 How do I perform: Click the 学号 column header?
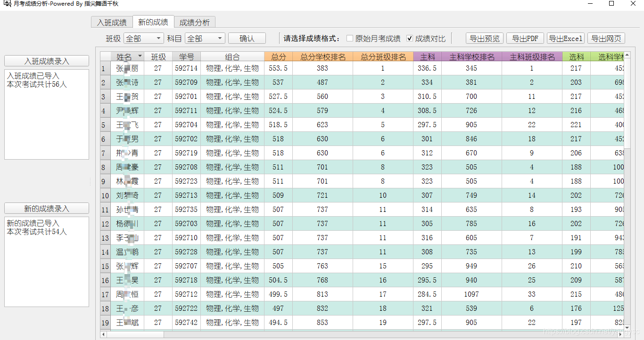(187, 57)
